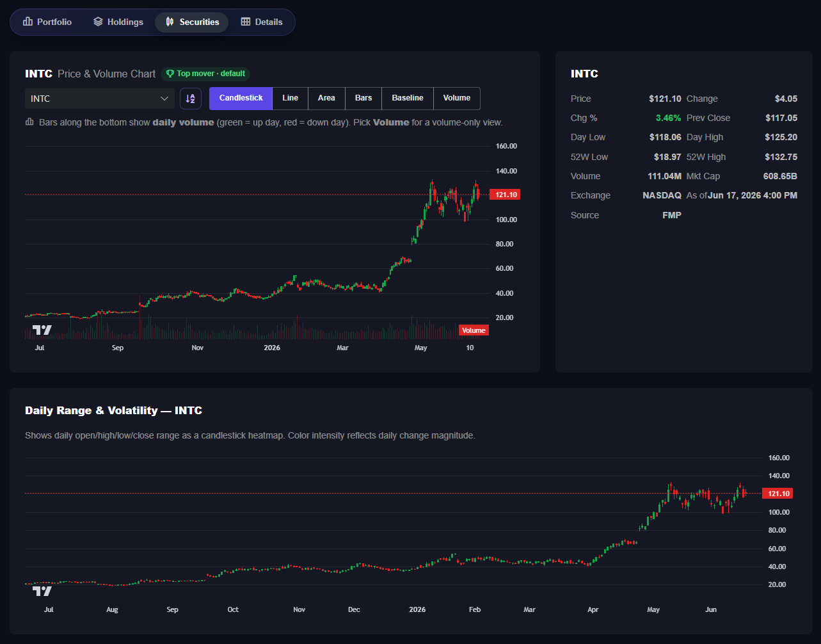Activate the Candlestick chart button
Image resolution: width=821 pixels, height=644 pixels.
(241, 99)
